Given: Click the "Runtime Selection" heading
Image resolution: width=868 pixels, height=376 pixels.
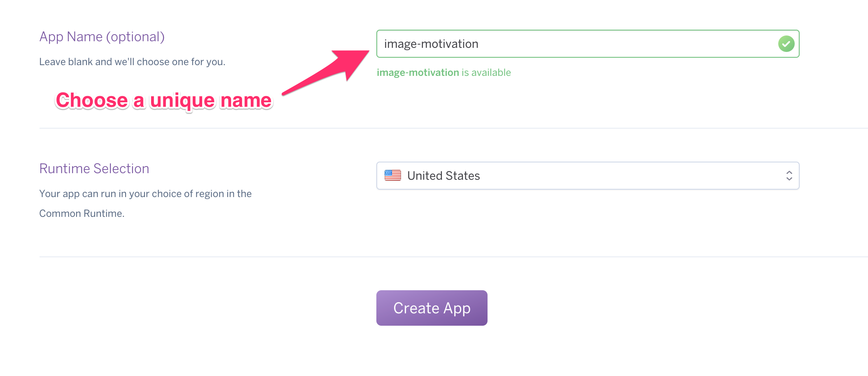Looking at the screenshot, I should point(94,169).
